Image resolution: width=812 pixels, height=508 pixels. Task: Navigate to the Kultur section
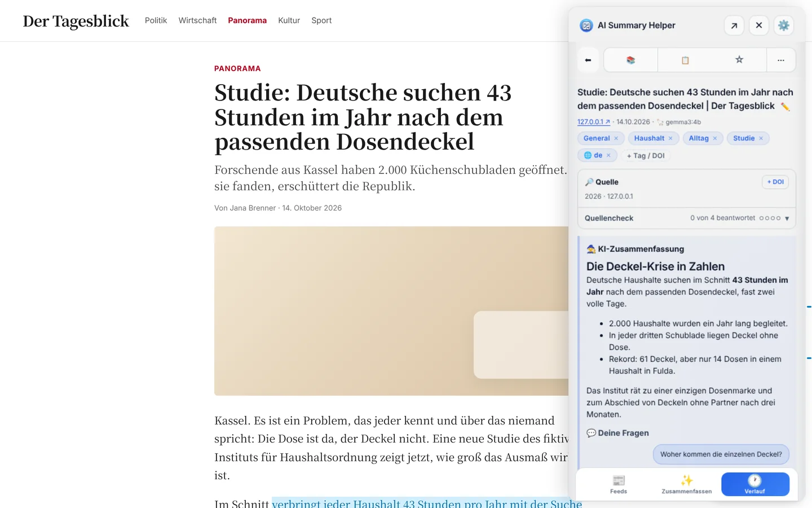click(289, 20)
